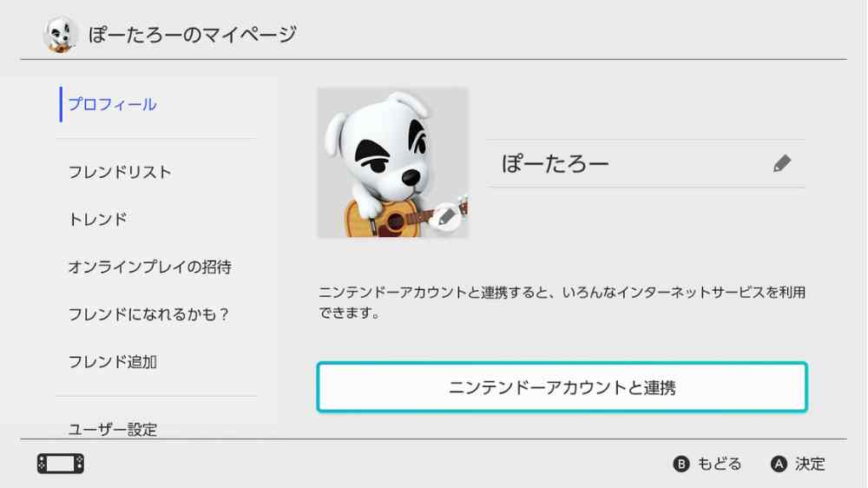Click the pencil icon next to nickname ぽーたろー
The image size is (868, 488).
pyautogui.click(x=782, y=163)
